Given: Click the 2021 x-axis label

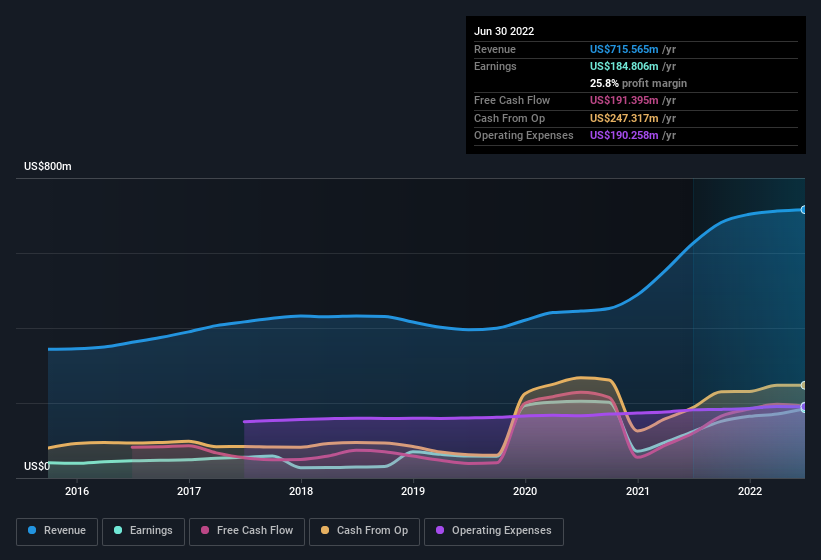Looking at the screenshot, I should (638, 491).
